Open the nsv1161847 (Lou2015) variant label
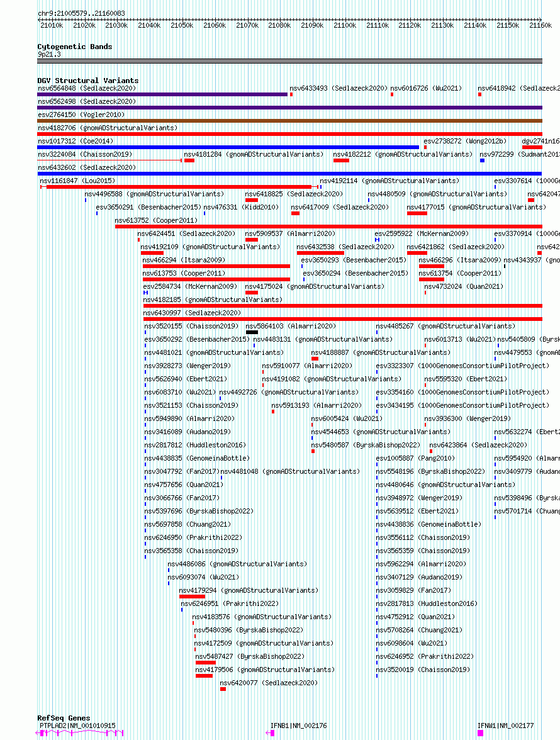The height and width of the screenshot is (740, 560). click(77, 181)
